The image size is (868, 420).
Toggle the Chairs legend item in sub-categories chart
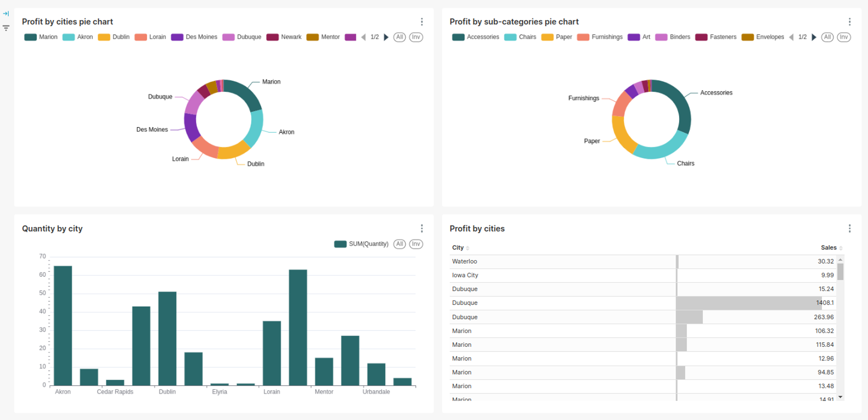pyautogui.click(x=521, y=37)
